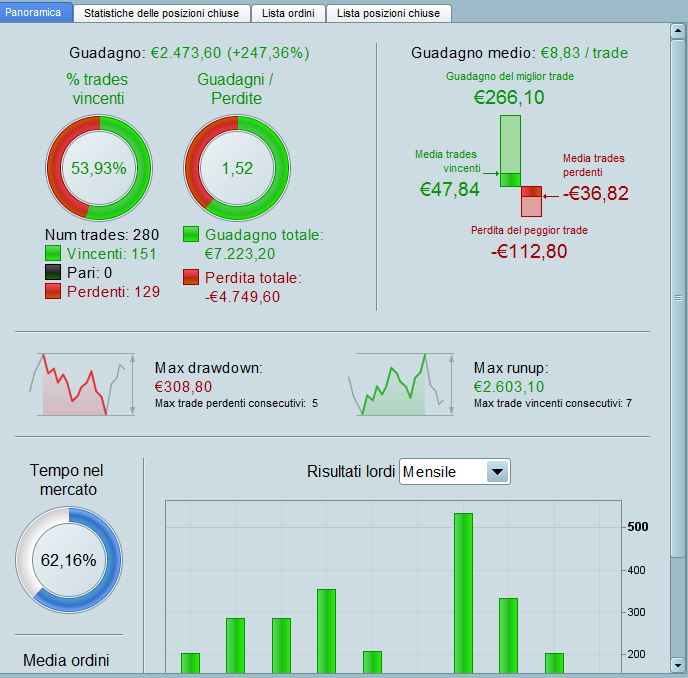Click the green Vinccenti legend square
This screenshot has width=688, height=678.
53,253
